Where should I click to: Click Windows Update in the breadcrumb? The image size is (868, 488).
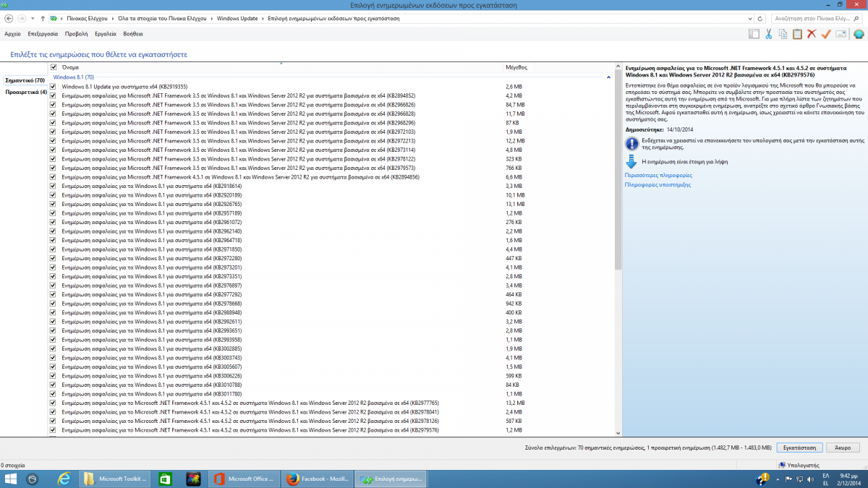[x=237, y=17]
